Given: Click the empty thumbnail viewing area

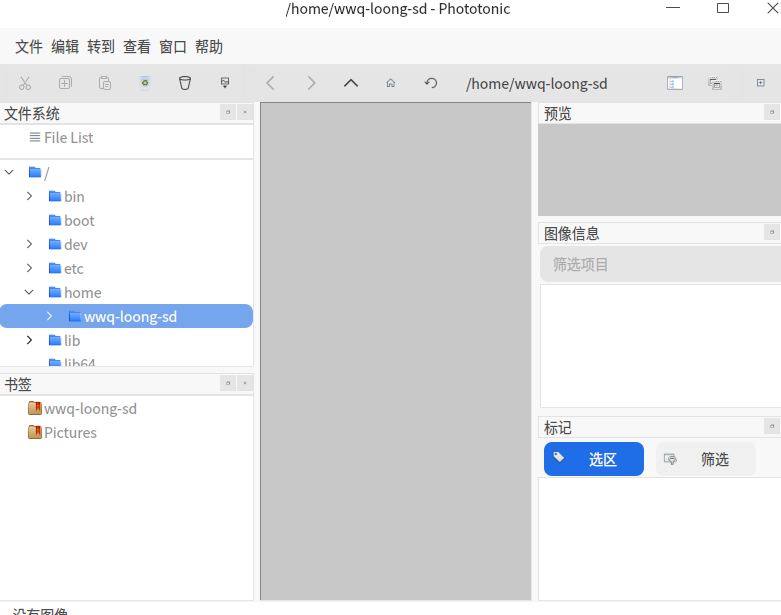Looking at the screenshot, I should [x=396, y=351].
